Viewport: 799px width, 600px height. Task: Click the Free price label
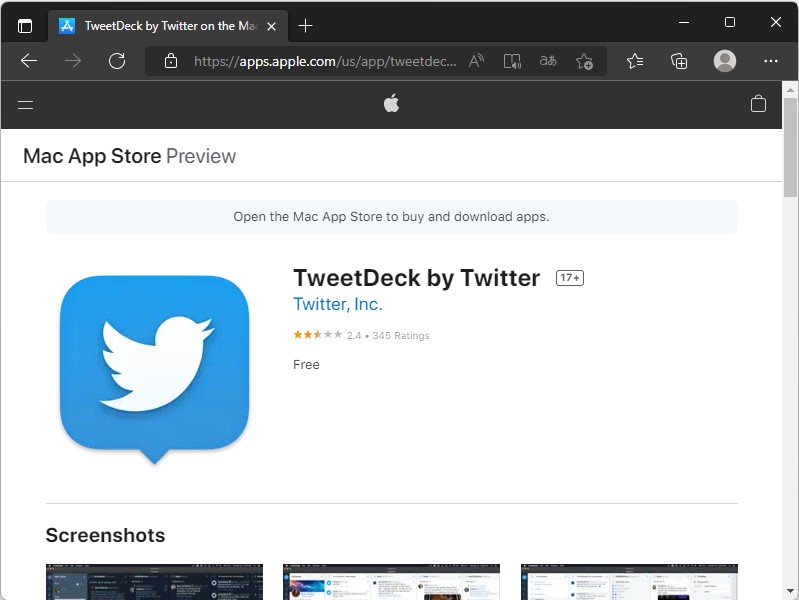[x=306, y=365]
